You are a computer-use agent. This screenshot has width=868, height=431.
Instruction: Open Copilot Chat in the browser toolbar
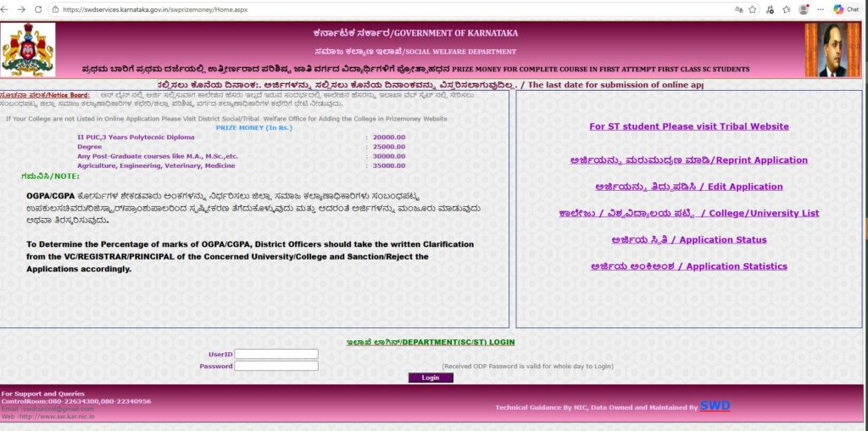(846, 9)
